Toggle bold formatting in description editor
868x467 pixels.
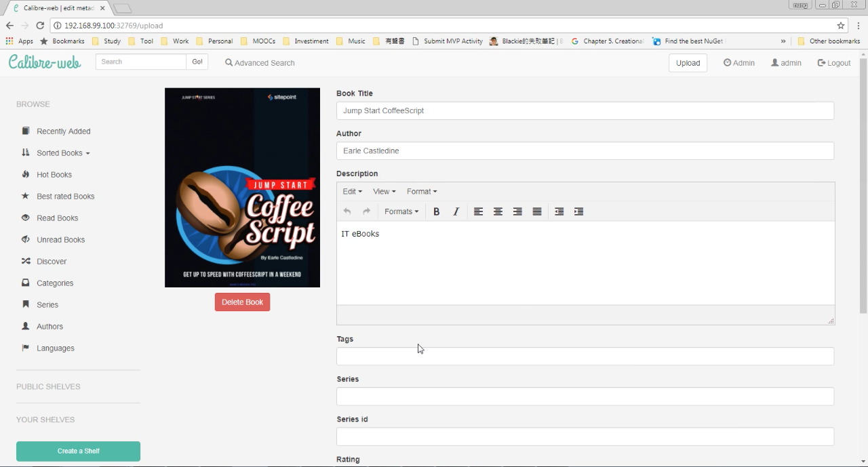(437, 211)
